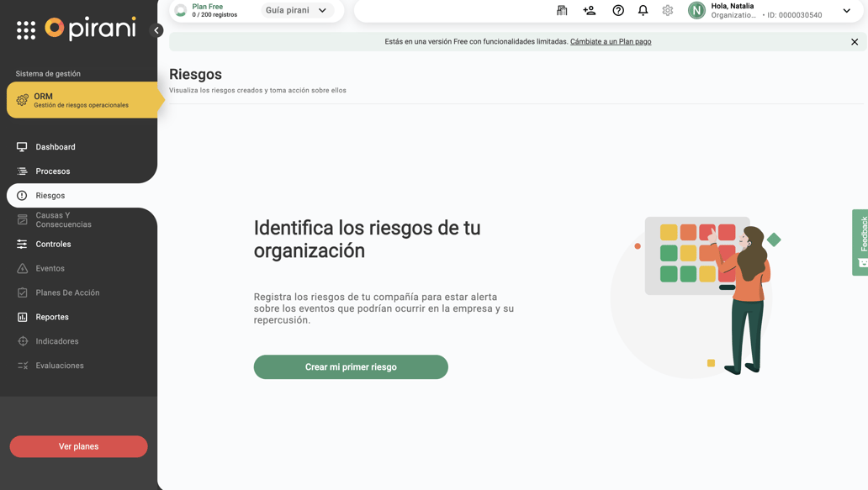Open the Cámbiate a un Plan pago link
The width and height of the screenshot is (868, 490).
point(611,40)
